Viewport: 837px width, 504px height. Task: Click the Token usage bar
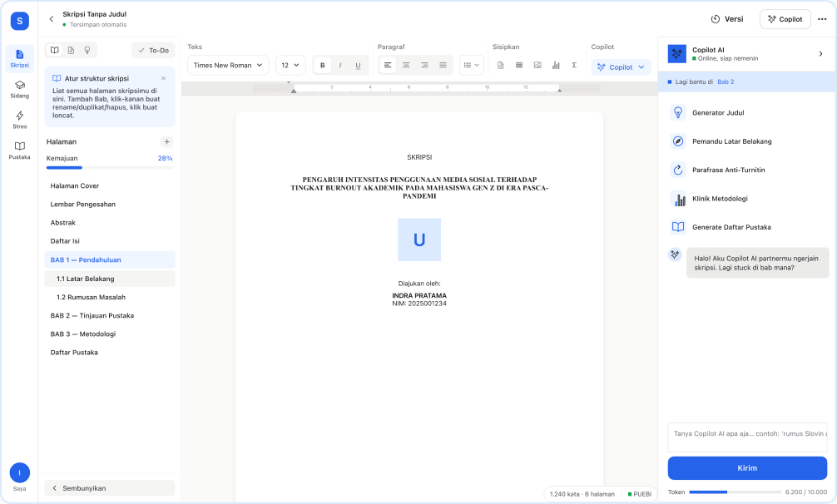[735, 492]
